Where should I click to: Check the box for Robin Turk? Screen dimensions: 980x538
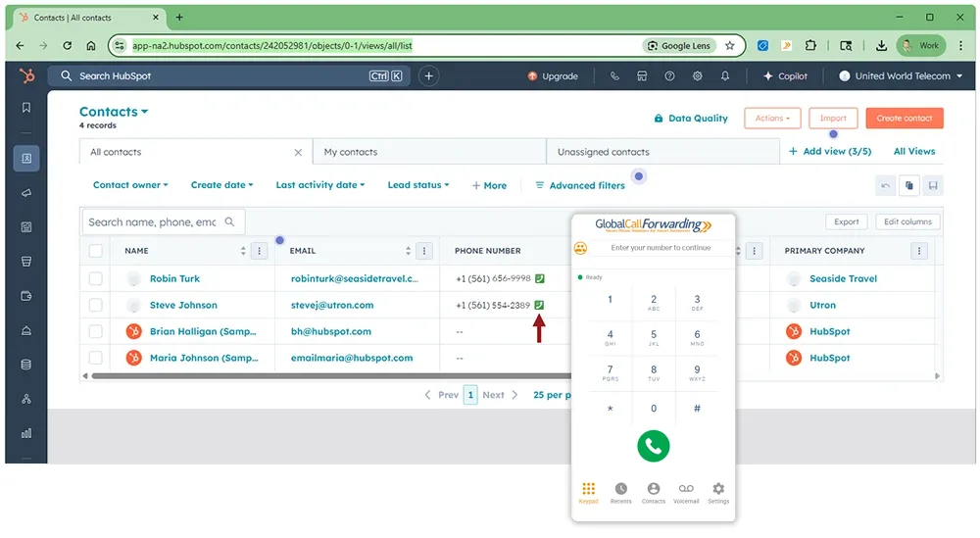click(96, 278)
